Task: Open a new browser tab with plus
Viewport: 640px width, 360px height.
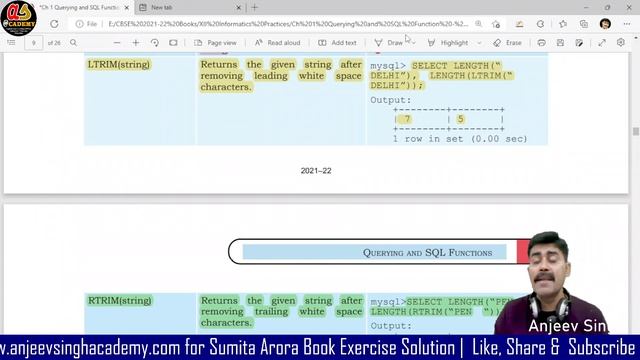Action: [255, 7]
